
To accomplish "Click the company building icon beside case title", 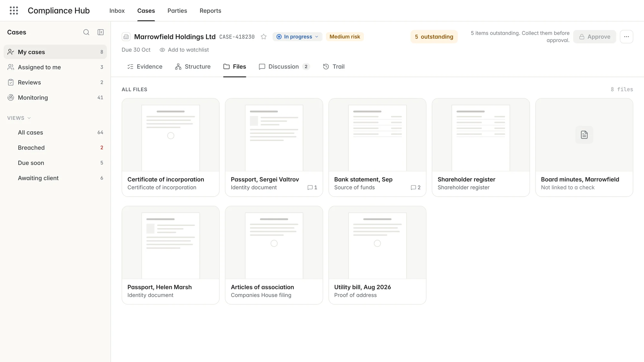I will tap(126, 37).
